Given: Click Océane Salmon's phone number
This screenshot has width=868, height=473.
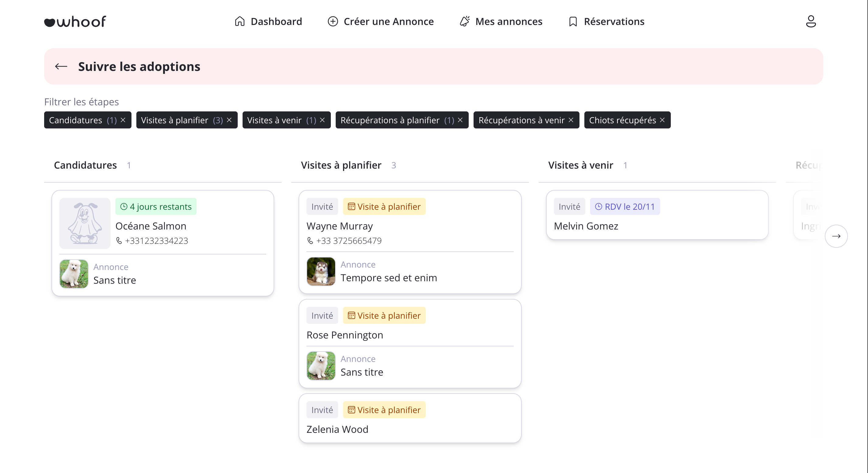Looking at the screenshot, I should point(156,241).
